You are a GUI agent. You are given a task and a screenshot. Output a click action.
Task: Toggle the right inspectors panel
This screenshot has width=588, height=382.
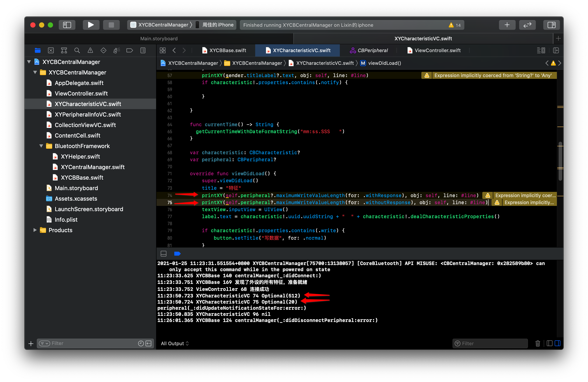coord(551,25)
